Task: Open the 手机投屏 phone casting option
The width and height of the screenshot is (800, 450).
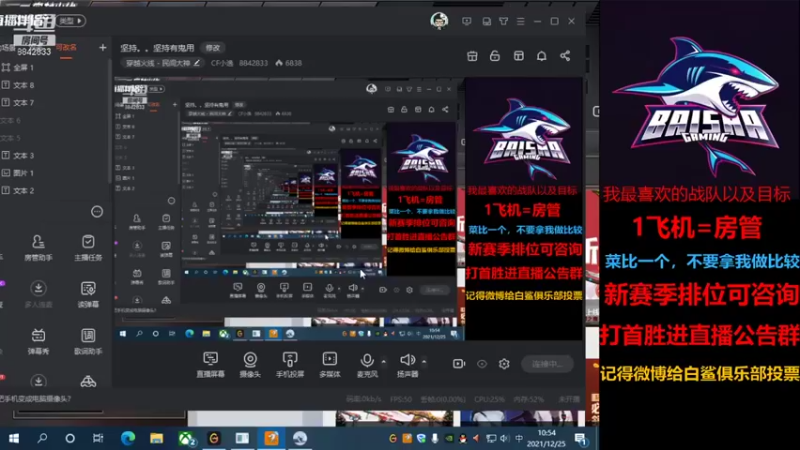Action: [290, 364]
